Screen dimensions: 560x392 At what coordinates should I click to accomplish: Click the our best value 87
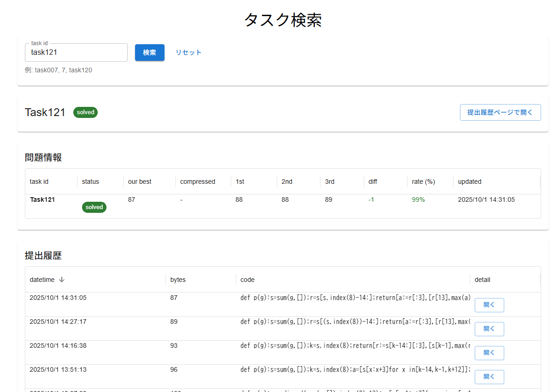132,200
